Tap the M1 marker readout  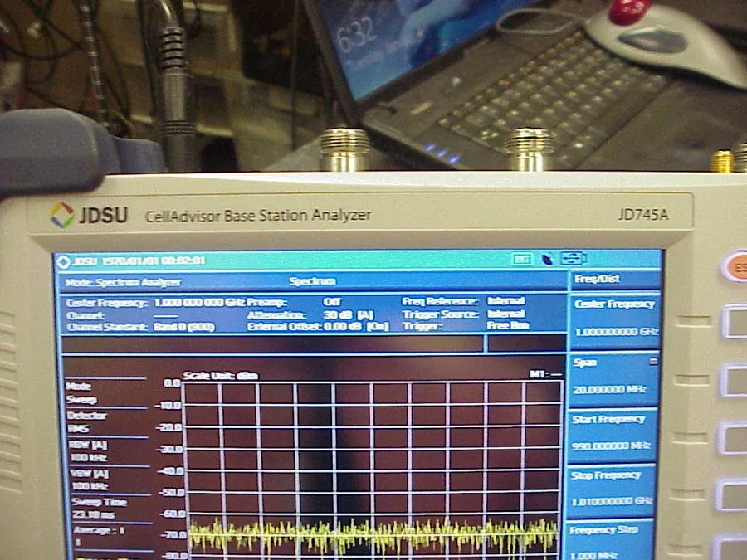(x=545, y=375)
